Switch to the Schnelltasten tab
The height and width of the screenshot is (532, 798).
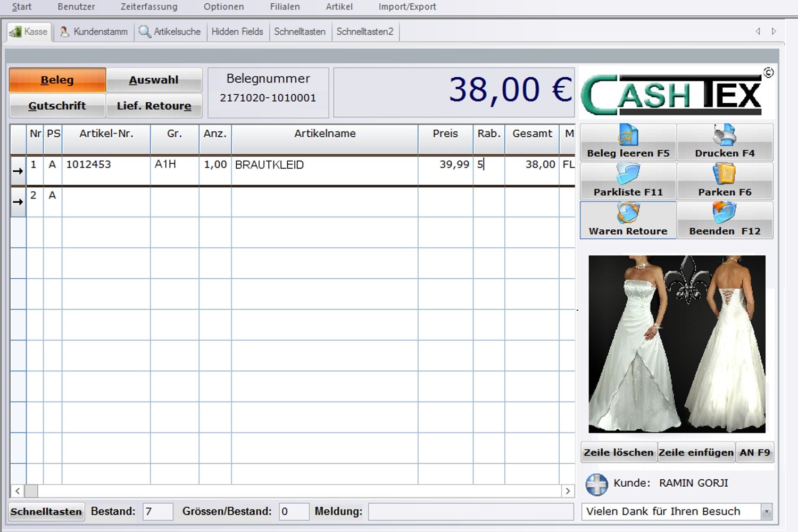click(300, 32)
